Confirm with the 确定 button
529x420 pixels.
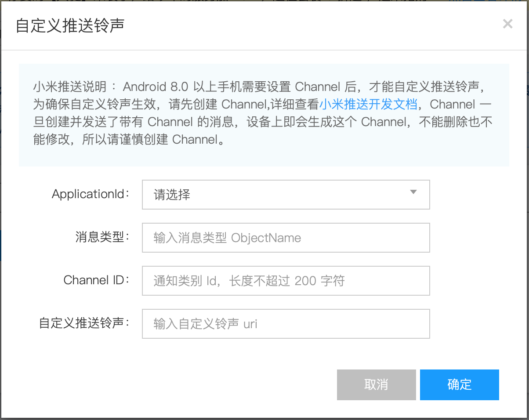[459, 384]
